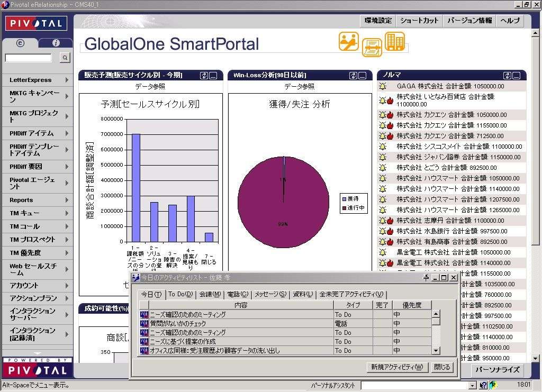Minimize the 販売予測 panel
542x392 pixels.
pyautogui.click(x=213, y=75)
